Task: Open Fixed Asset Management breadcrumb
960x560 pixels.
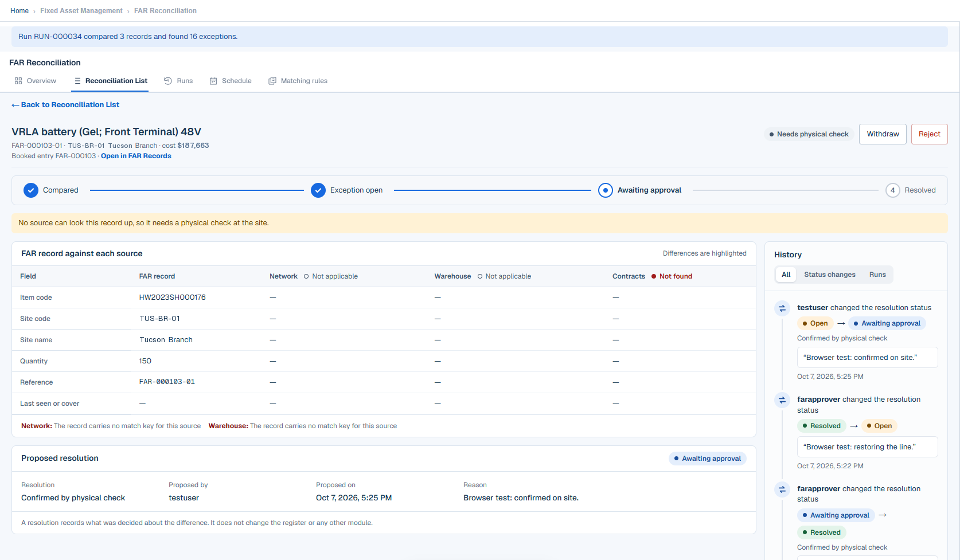Action: tap(81, 11)
